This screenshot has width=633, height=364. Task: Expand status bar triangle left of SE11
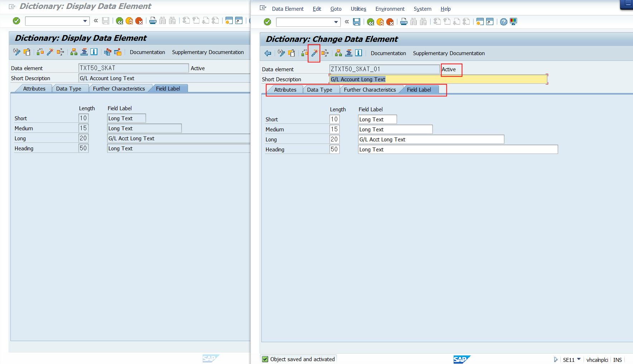pyautogui.click(x=556, y=359)
